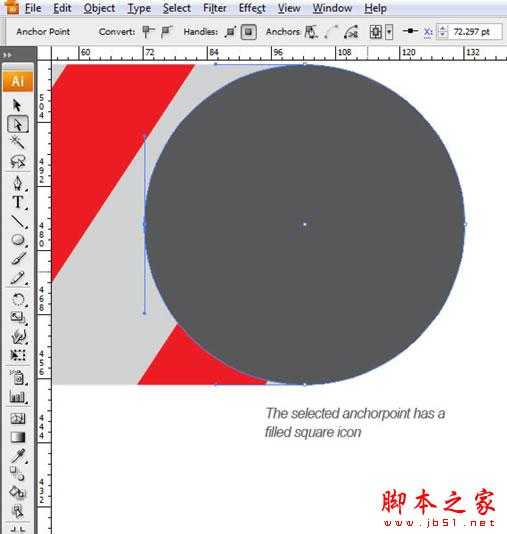Open the align options dropdown arrow
This screenshot has width=507, height=534.
[389, 32]
